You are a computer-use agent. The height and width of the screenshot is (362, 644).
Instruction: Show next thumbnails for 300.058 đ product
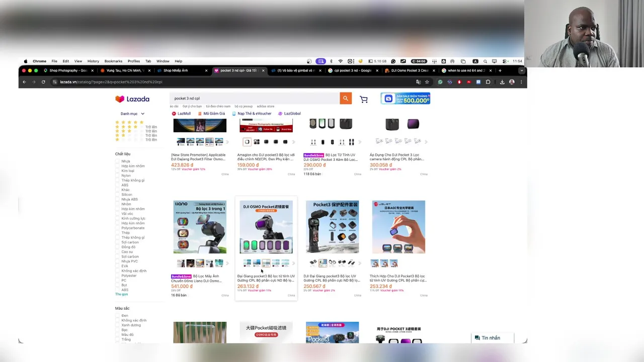pyautogui.click(x=426, y=142)
